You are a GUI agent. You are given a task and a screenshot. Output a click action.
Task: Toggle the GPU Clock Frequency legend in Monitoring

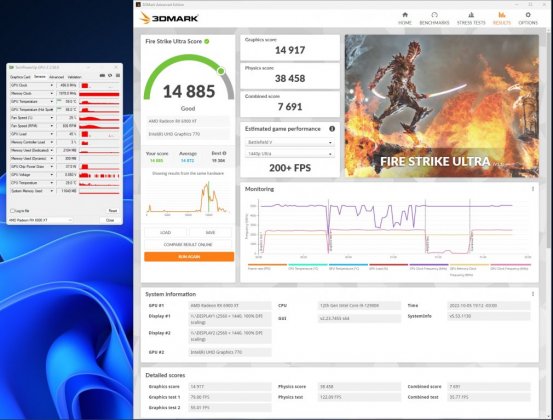point(510,267)
